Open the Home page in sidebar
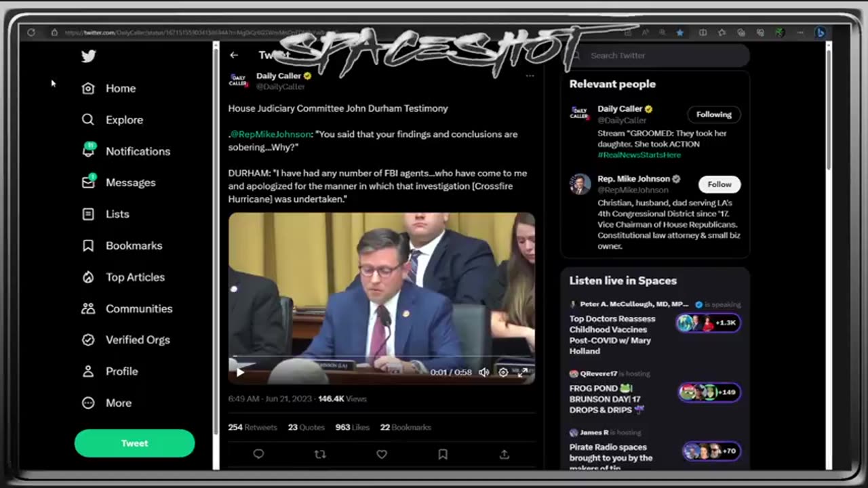This screenshot has width=868, height=488. (x=108, y=88)
